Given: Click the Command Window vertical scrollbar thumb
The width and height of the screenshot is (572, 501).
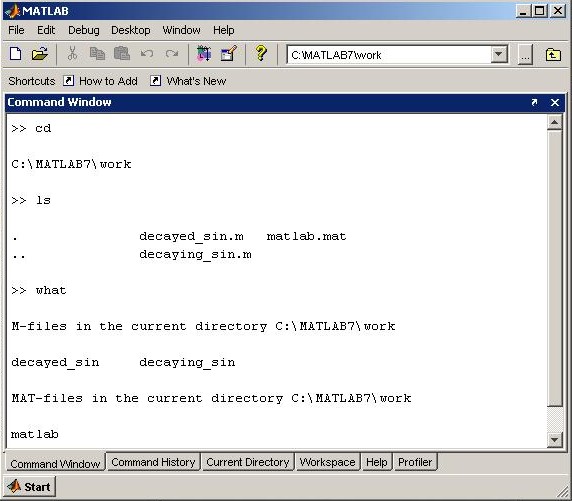Looking at the screenshot, I should coord(555,268).
